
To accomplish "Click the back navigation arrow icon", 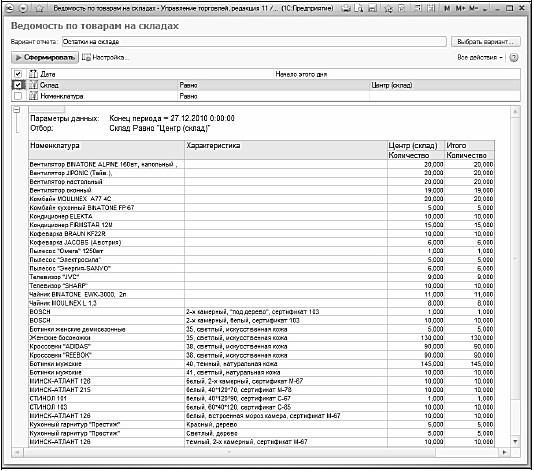I will (10, 9).
